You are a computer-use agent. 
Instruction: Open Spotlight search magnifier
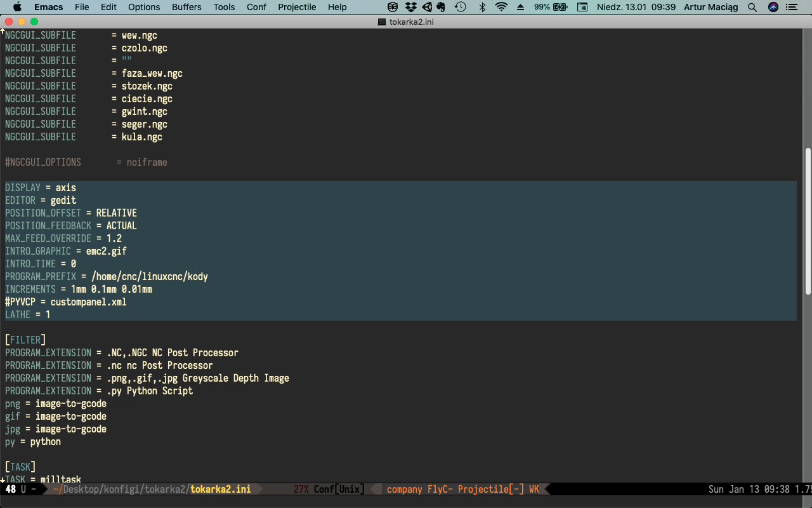[x=752, y=7]
